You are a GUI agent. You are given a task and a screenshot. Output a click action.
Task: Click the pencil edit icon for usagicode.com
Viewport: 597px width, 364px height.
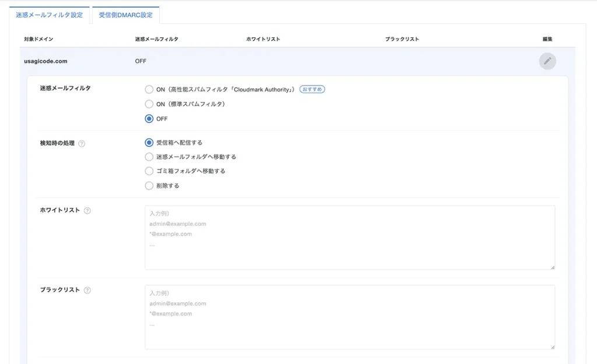coord(547,61)
